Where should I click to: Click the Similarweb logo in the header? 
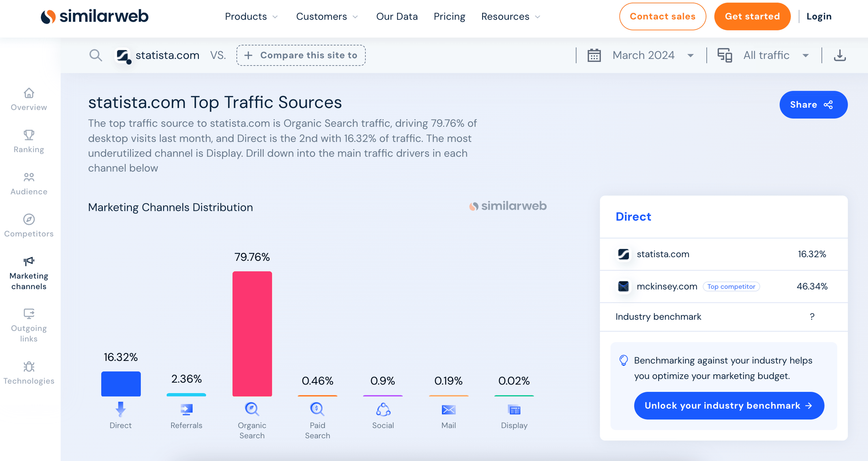pos(94,17)
